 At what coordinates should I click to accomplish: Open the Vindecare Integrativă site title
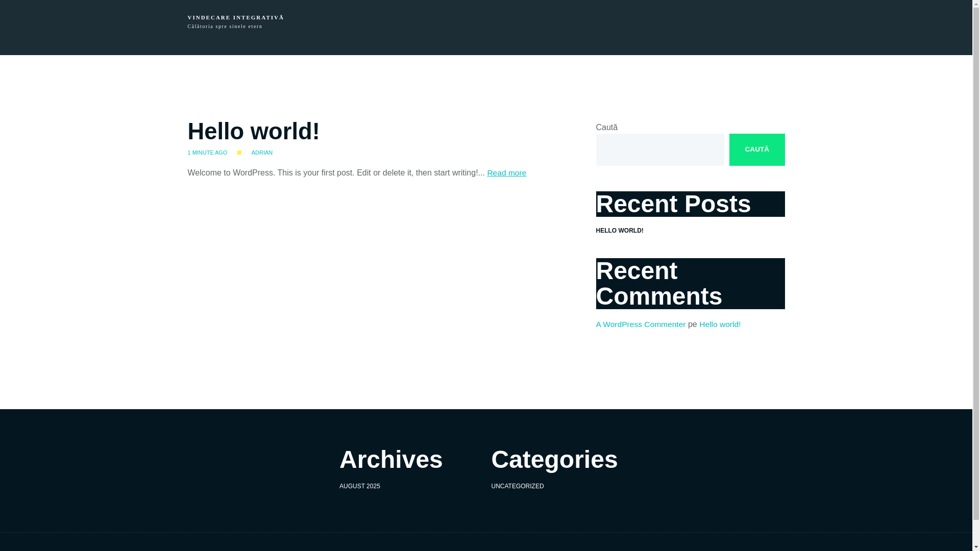[x=235, y=17]
